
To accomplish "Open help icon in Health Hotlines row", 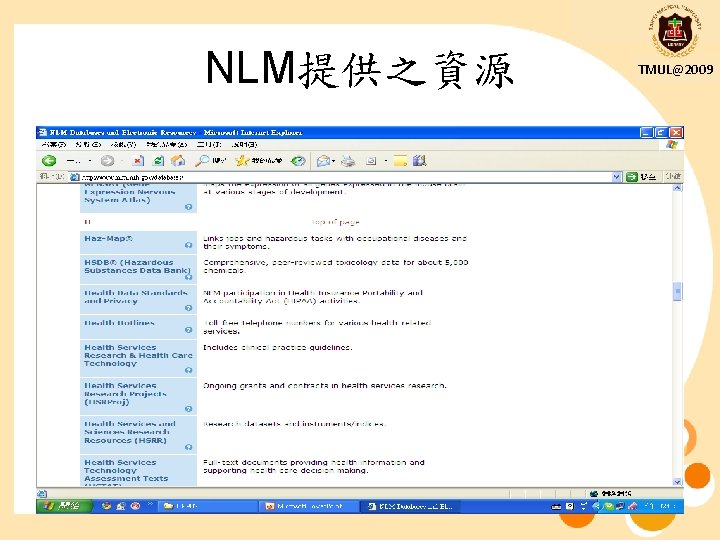I will point(188,330).
